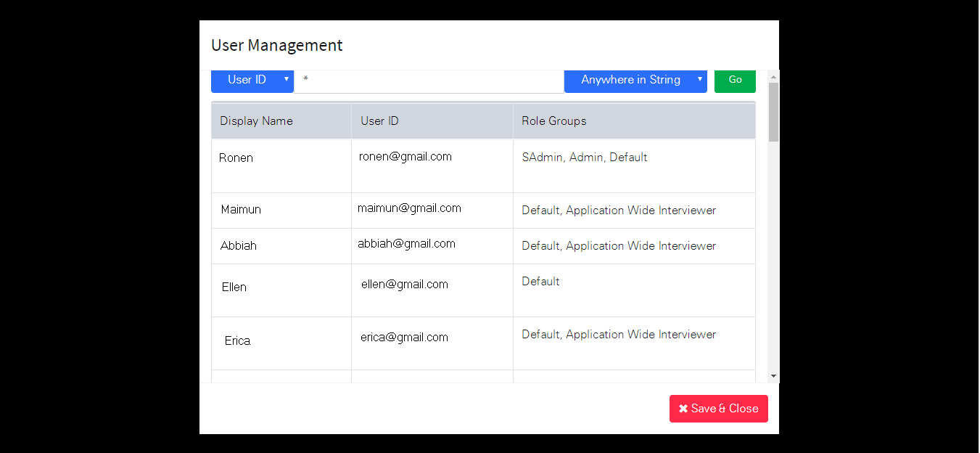Run search with the Go button
Viewport: 980px width, 453px height.
point(735,80)
